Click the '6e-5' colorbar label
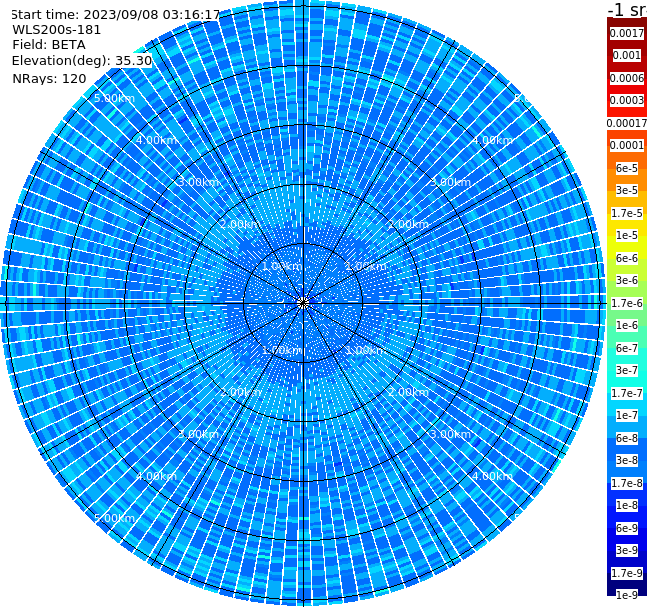647x607 pixels. [x=627, y=168]
